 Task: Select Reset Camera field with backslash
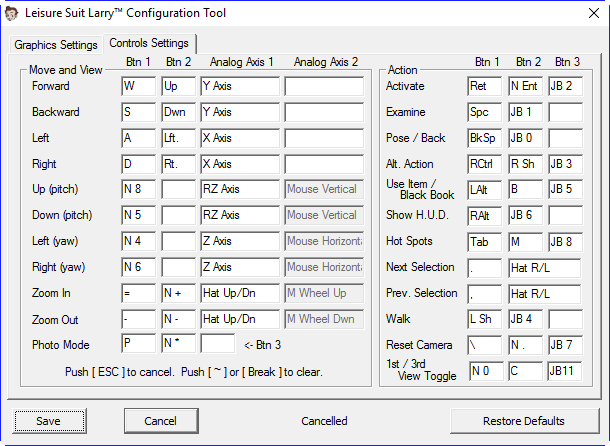(x=484, y=345)
